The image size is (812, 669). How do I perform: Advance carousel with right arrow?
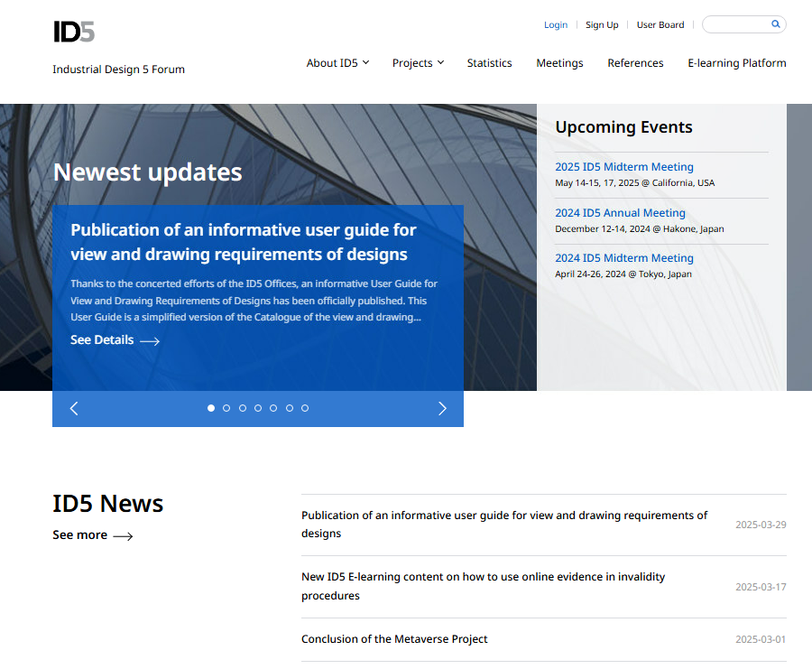pyautogui.click(x=442, y=408)
